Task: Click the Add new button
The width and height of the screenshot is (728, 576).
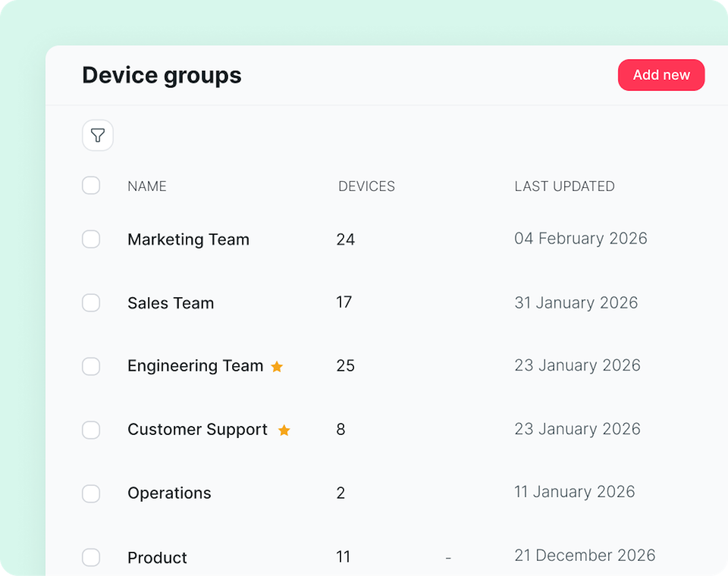Action: coord(661,75)
